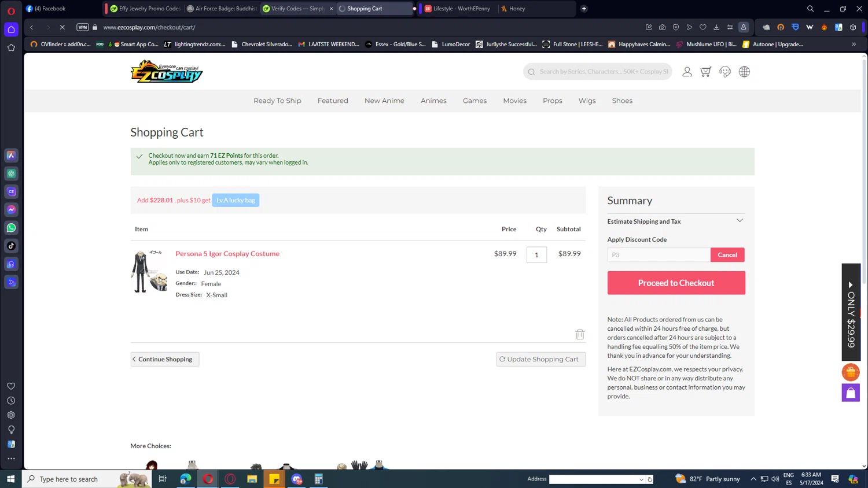This screenshot has height=488, width=868.
Task: Cancel the applied discount code
Action: tap(727, 255)
